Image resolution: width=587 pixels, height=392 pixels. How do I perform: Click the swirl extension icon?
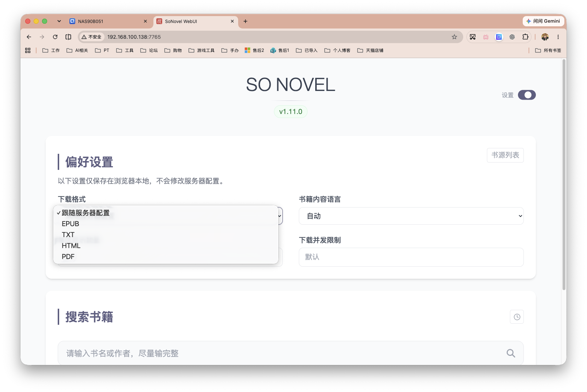pos(512,37)
